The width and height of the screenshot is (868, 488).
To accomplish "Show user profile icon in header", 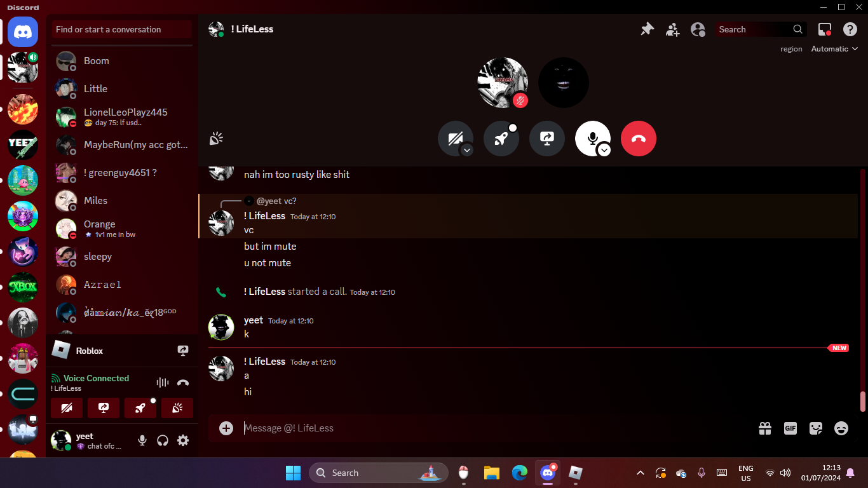I will click(698, 29).
